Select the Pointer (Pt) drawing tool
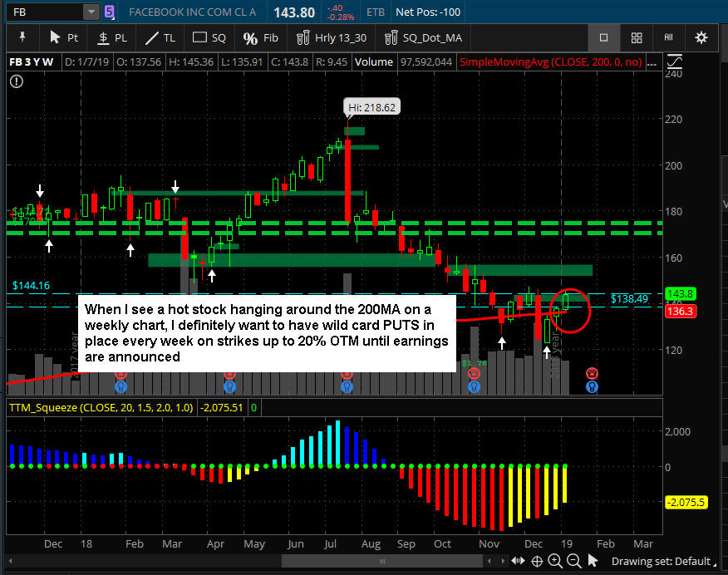This screenshot has height=575, width=728. [63, 37]
